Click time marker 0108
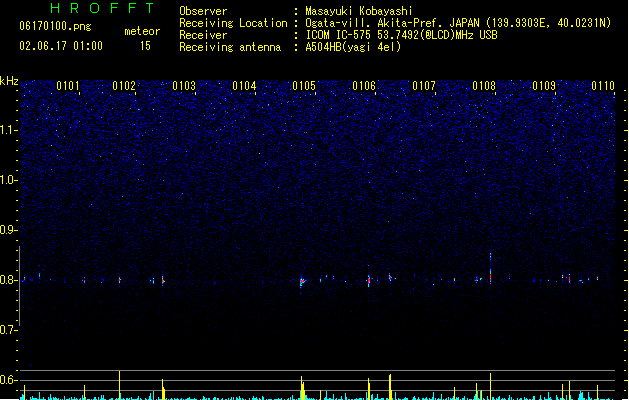Viewport: 629px width, 400px height. click(x=484, y=86)
